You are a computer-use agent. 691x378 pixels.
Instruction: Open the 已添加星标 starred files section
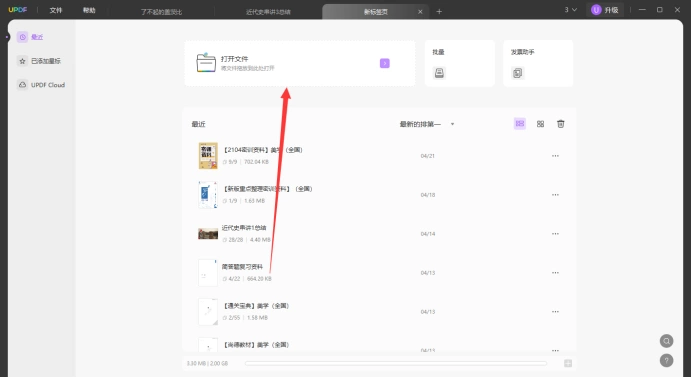[x=39, y=61]
